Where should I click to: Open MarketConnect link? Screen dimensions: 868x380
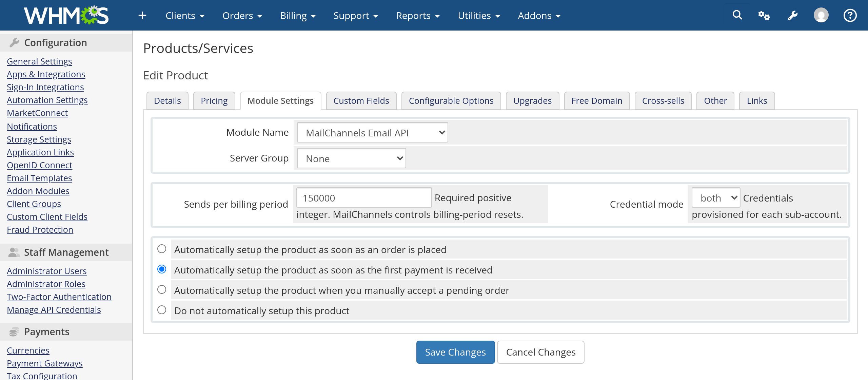tap(37, 113)
